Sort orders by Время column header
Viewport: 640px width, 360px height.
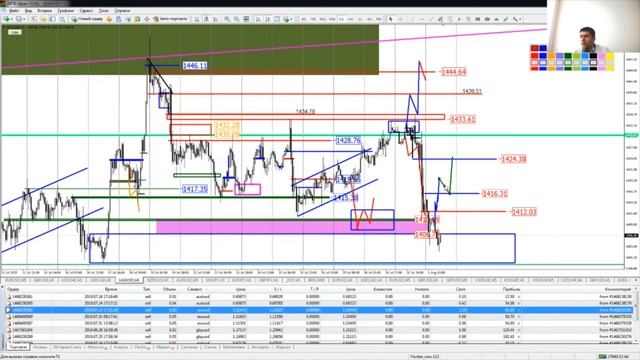click(111, 289)
